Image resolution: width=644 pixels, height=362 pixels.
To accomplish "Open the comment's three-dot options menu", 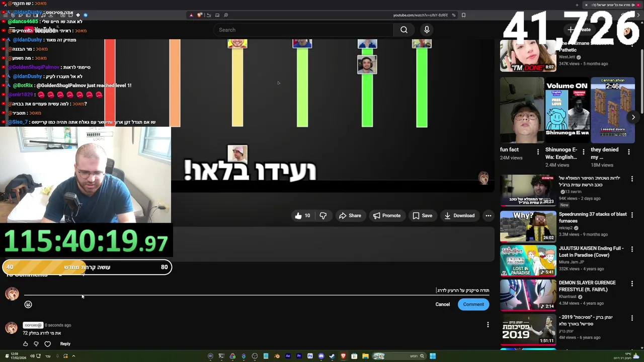I will coord(488,325).
